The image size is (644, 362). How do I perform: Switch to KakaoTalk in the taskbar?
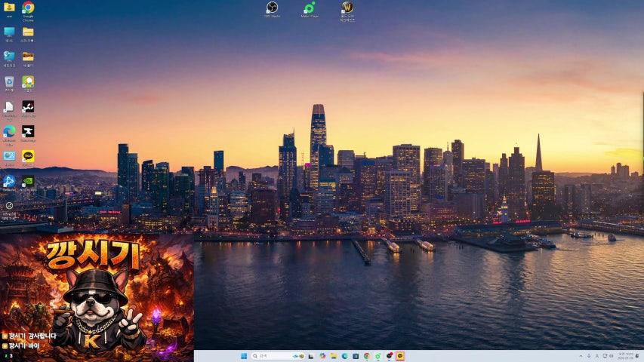(x=400, y=356)
